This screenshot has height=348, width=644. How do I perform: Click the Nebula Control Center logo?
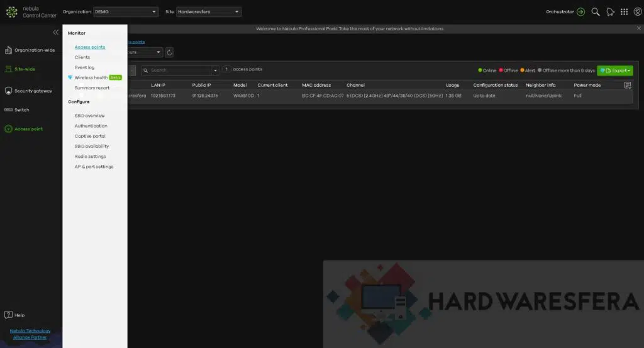point(31,12)
